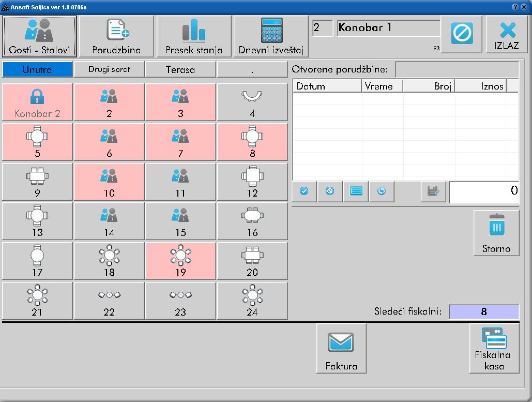Click the blue list view icon
This screenshot has width=532, height=402.
click(356, 191)
